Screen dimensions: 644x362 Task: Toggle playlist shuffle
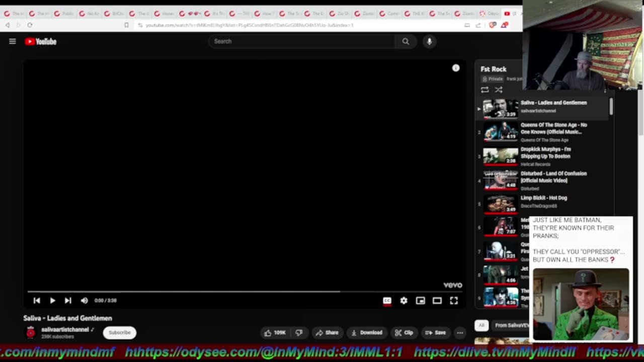[499, 90]
